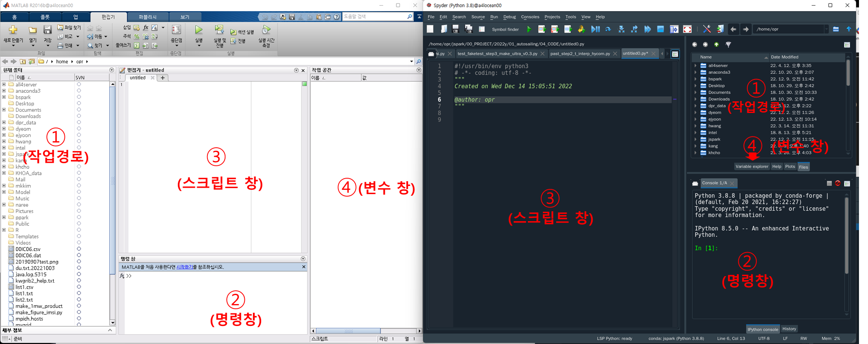The height and width of the screenshot is (344, 868).
Task: Expand Downloads folder in Spyder Files pane
Action: [x=695, y=99]
